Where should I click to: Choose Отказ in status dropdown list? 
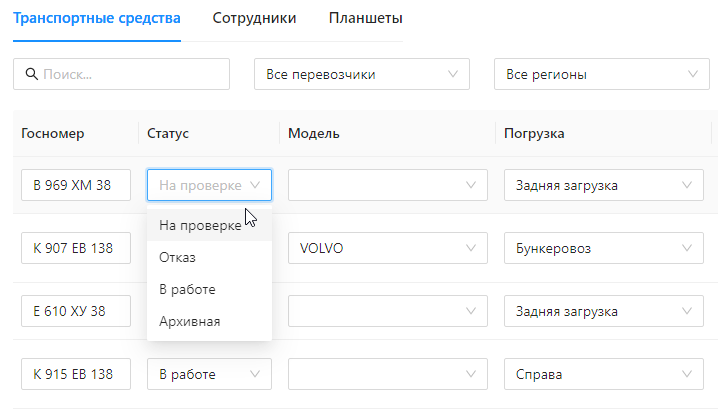[178, 257]
